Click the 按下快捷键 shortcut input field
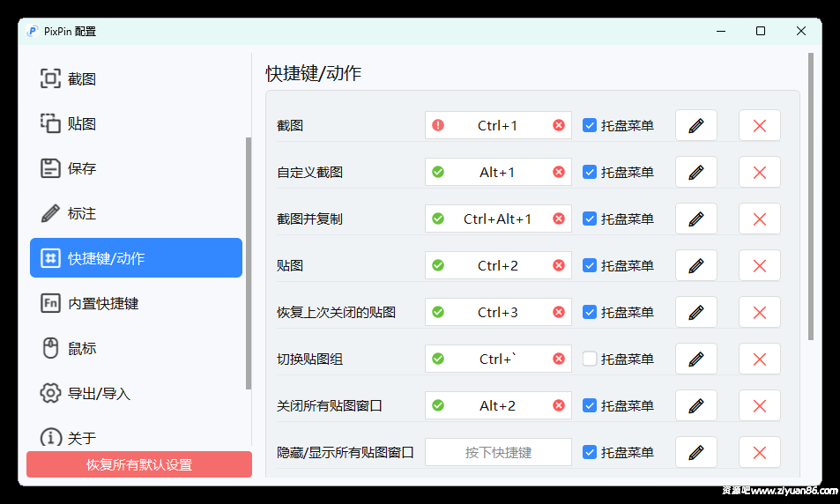 pos(498,452)
